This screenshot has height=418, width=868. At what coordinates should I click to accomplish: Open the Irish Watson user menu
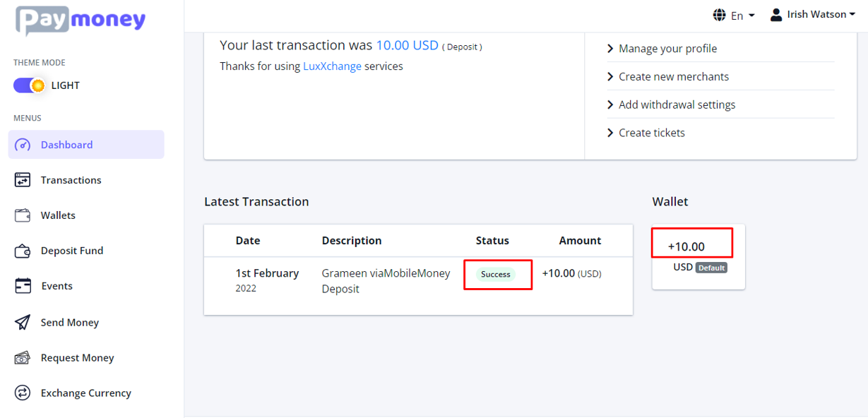[x=813, y=15]
